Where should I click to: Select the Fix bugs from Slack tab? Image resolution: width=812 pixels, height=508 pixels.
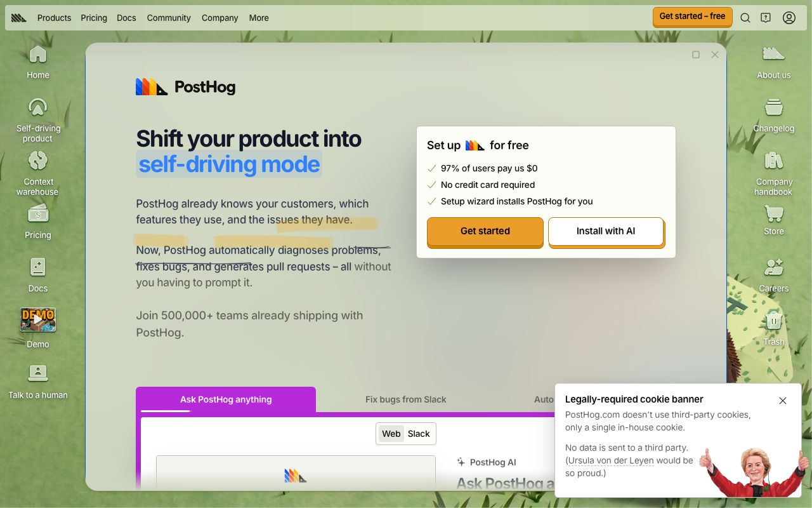(x=406, y=399)
